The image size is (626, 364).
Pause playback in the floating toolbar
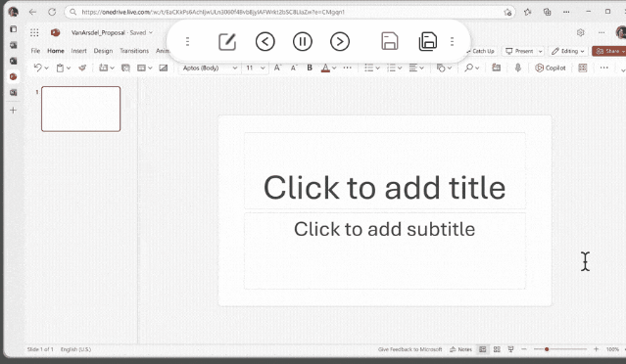(x=302, y=41)
